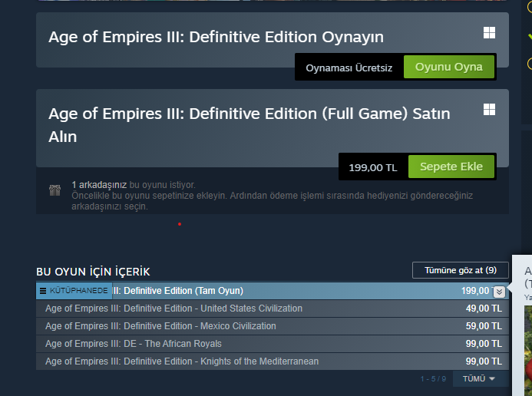Click the Windows icon in the Full Game box
Viewport: 532px width, 396px height.
click(x=489, y=110)
